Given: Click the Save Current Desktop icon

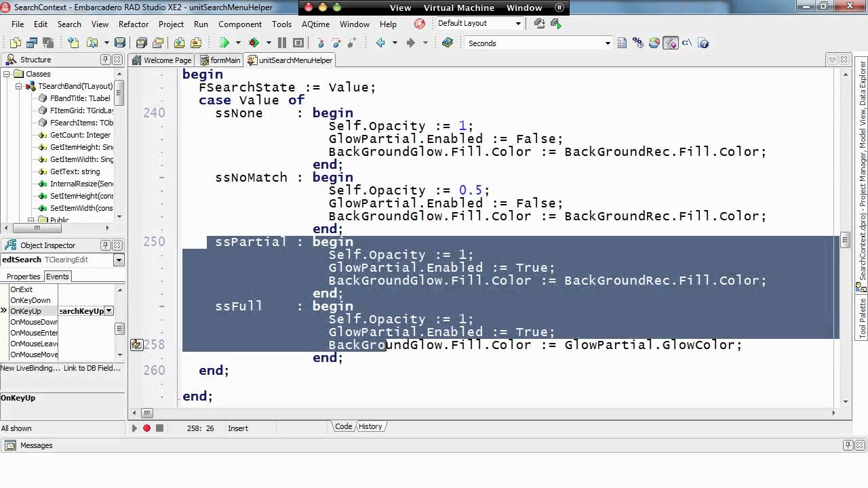Looking at the screenshot, I should [x=540, y=23].
